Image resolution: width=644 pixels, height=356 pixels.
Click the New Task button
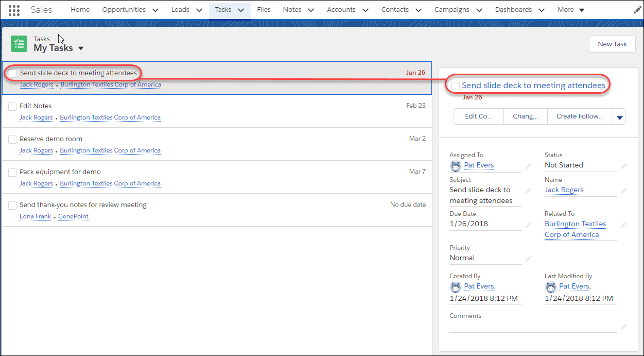pos(612,44)
